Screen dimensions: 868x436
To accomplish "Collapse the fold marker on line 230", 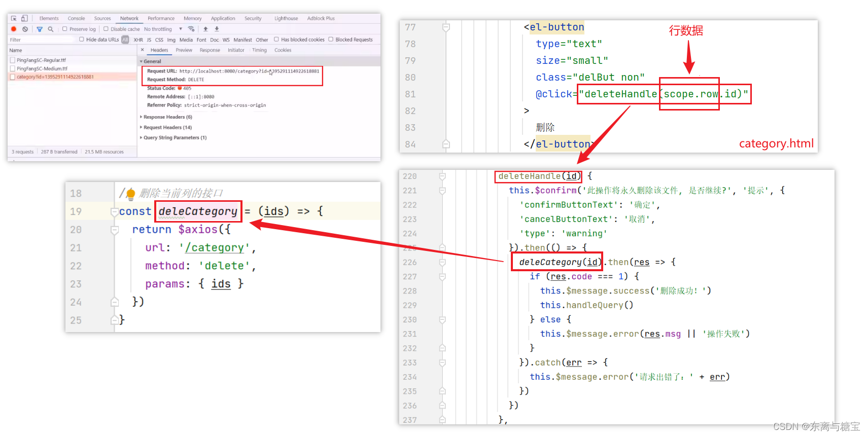I will point(442,319).
